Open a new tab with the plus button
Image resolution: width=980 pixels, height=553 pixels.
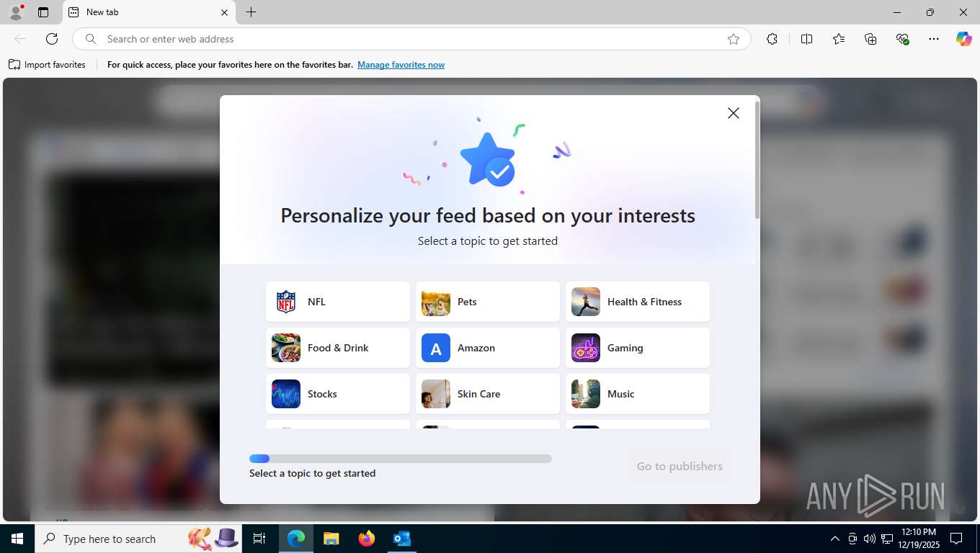(251, 12)
